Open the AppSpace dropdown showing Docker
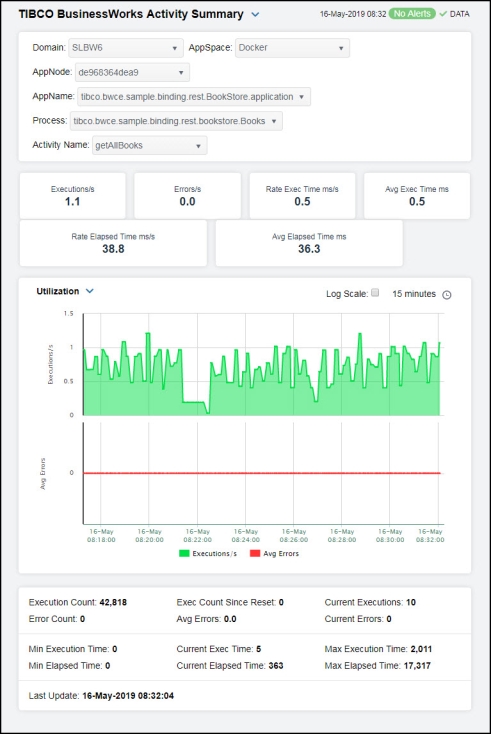Viewport: 491px width, 734px height. 292,48
